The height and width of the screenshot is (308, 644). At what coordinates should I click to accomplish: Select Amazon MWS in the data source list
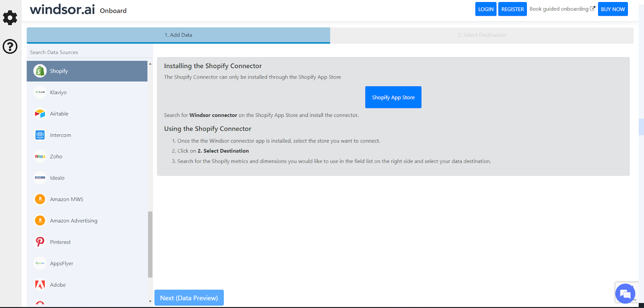(87, 199)
